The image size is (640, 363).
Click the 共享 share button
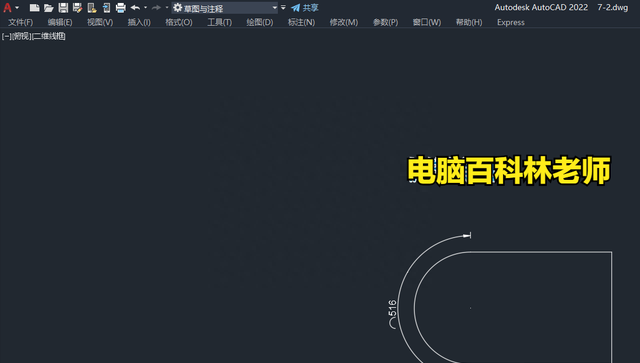[x=305, y=8]
